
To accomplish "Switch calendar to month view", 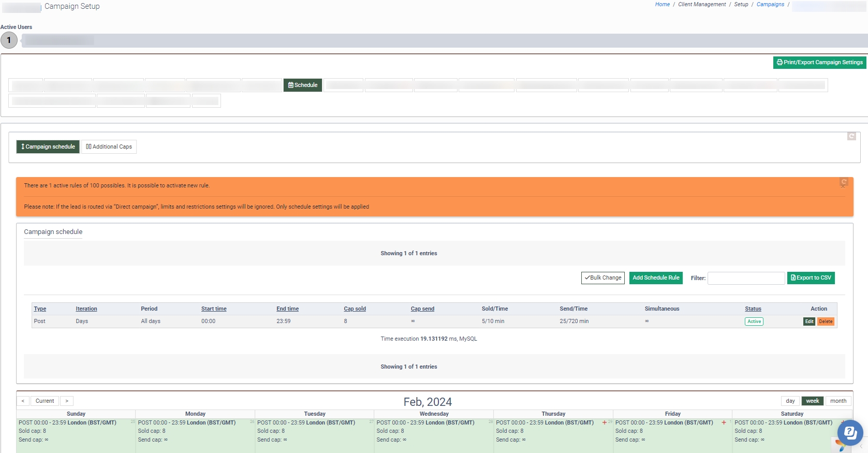I will click(x=838, y=401).
